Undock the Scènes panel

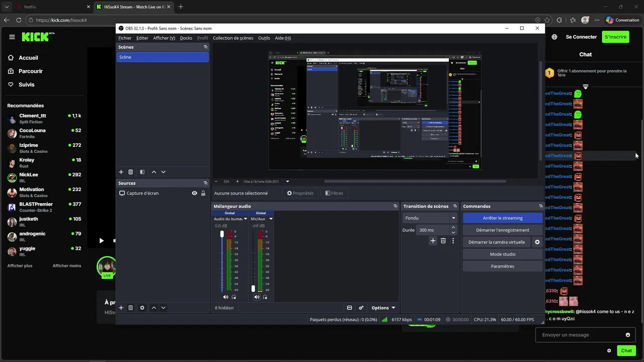205,47
